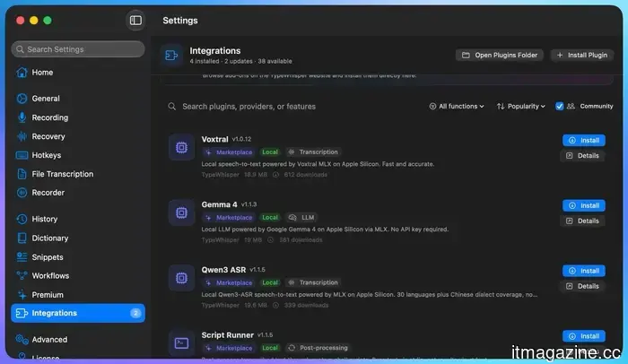The height and width of the screenshot is (364, 628).
Task: Open Snippets icon in sidebar
Action: tap(22, 256)
